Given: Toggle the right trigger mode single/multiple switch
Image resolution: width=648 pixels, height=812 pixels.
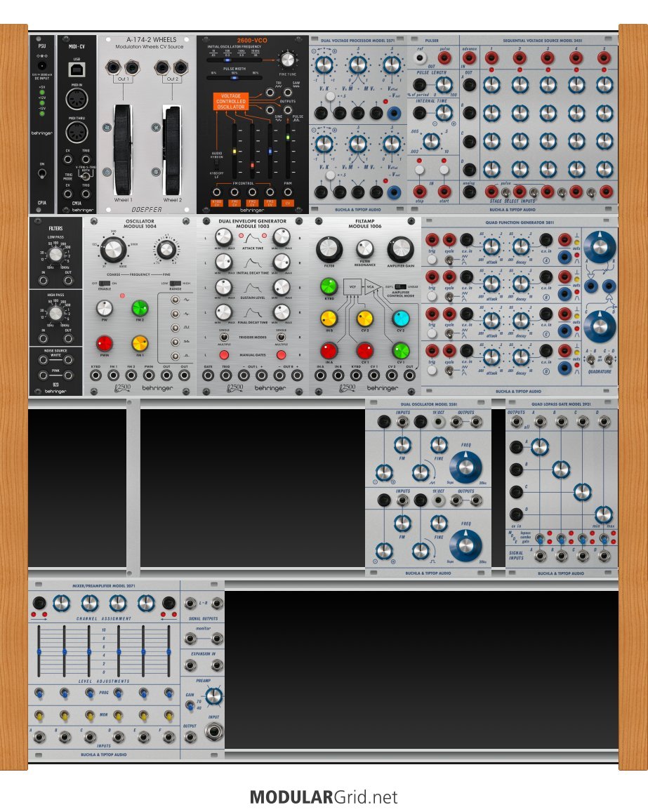Looking at the screenshot, I should pyautogui.click(x=281, y=338).
